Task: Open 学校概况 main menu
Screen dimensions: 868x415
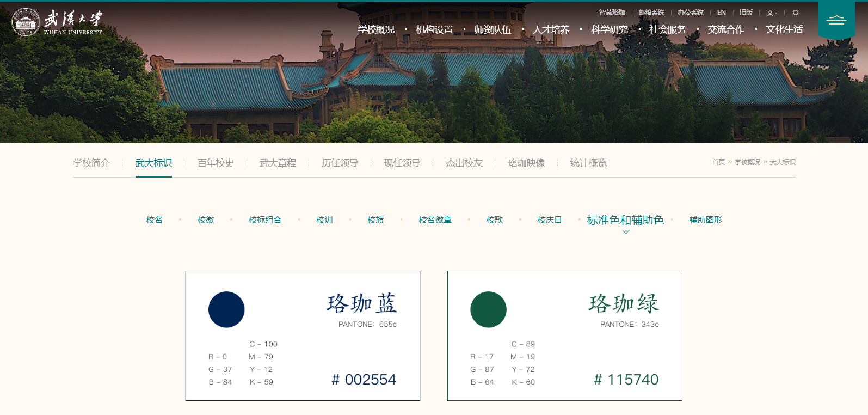Action: click(376, 29)
